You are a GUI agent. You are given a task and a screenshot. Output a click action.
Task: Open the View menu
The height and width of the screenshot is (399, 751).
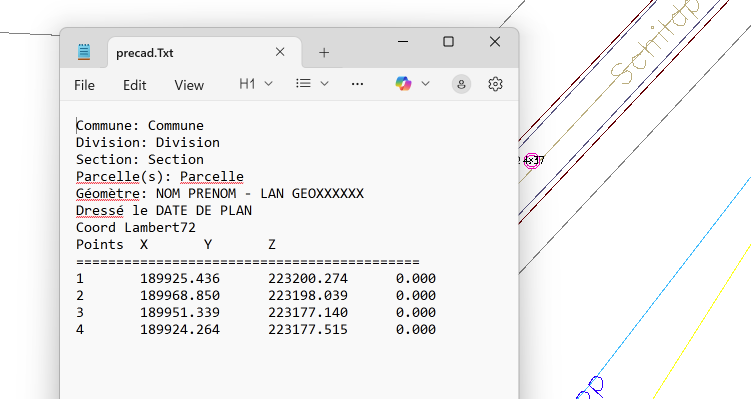pos(189,85)
